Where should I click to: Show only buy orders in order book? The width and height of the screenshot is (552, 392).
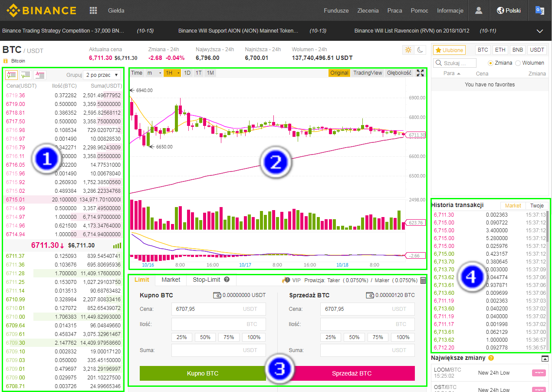(26, 75)
